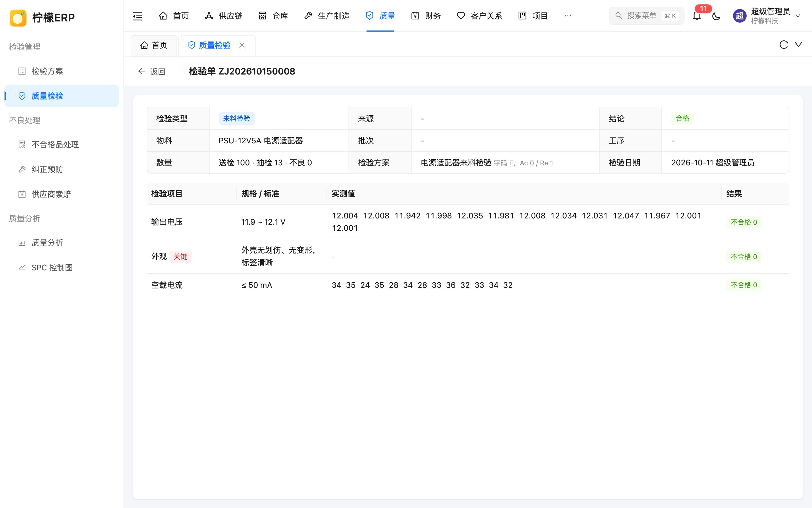Open 供应商索赔 in the sidebar
Screen dimensions: 812x508
62,194
